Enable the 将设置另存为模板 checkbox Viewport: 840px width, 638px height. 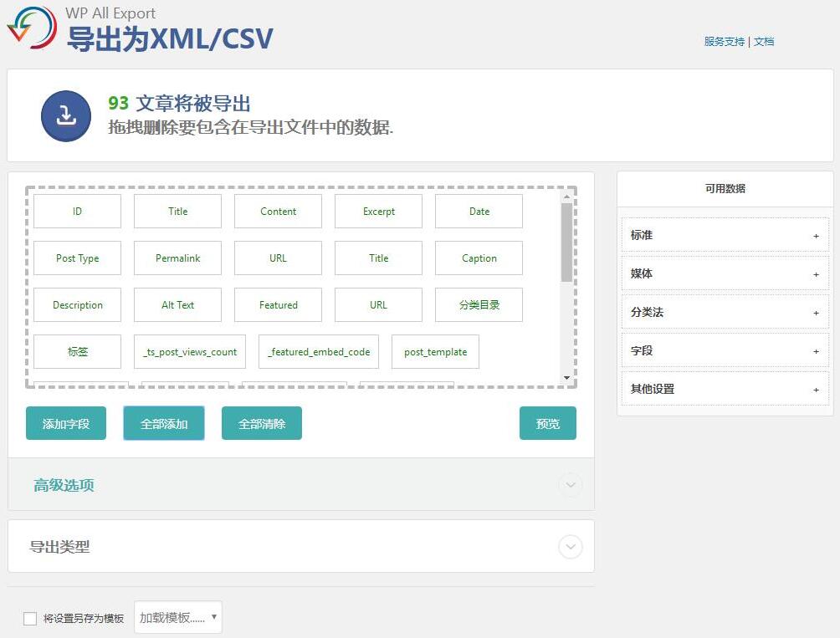click(x=30, y=618)
